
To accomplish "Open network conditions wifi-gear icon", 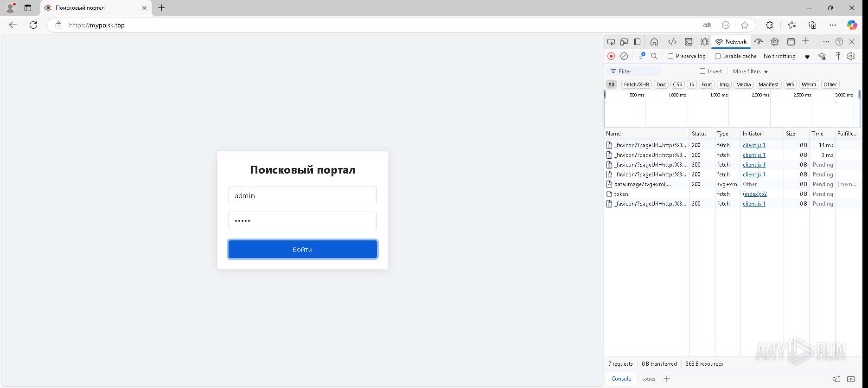I will coord(822,56).
